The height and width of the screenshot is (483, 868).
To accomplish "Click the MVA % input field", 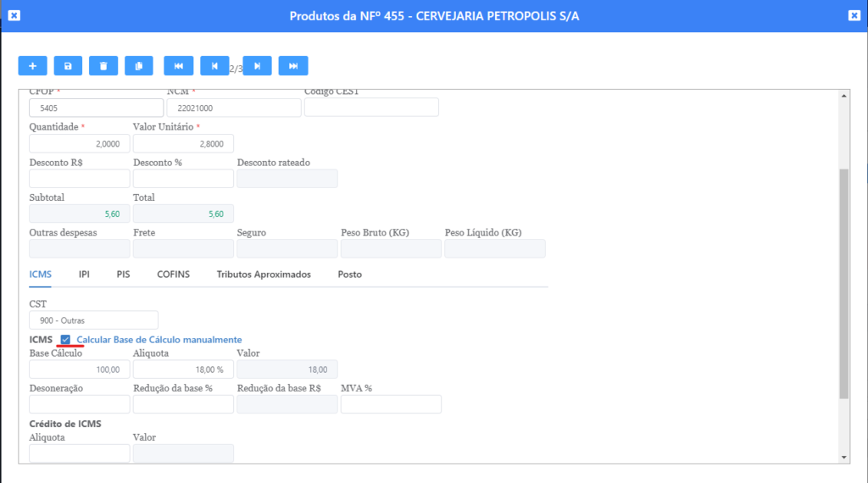I will [x=391, y=404].
